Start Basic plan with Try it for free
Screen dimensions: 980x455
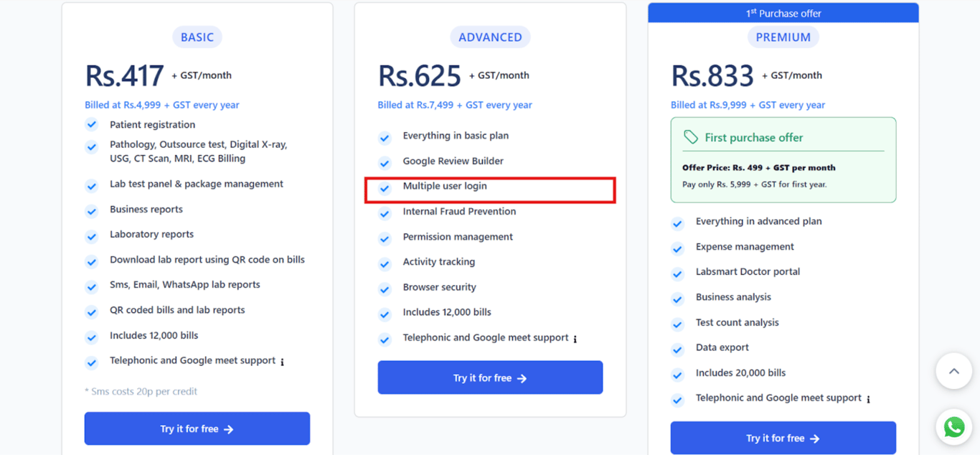(197, 428)
